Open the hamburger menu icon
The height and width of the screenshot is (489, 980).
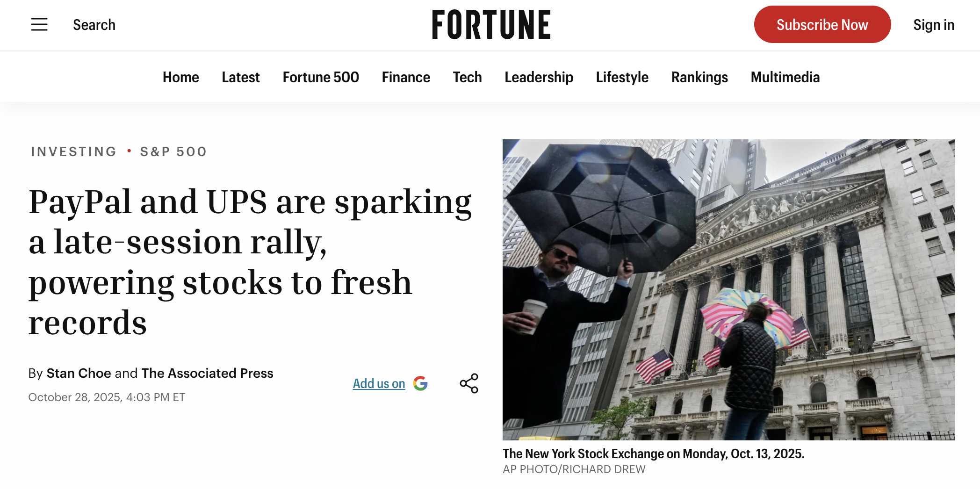[x=39, y=24]
